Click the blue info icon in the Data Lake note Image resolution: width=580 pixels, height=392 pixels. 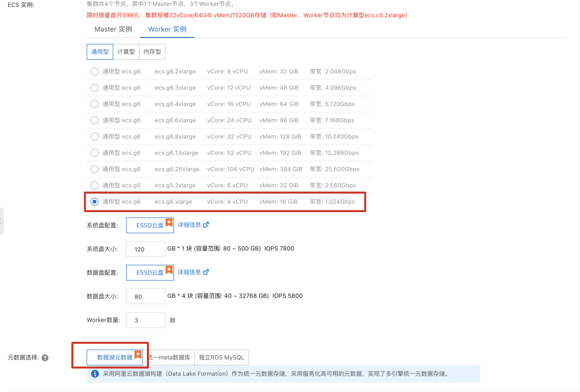[95, 374]
